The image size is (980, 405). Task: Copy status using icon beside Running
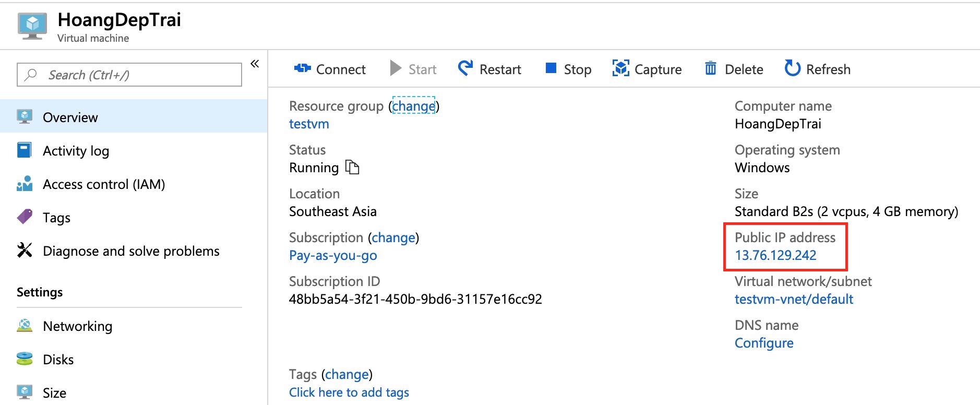(353, 167)
